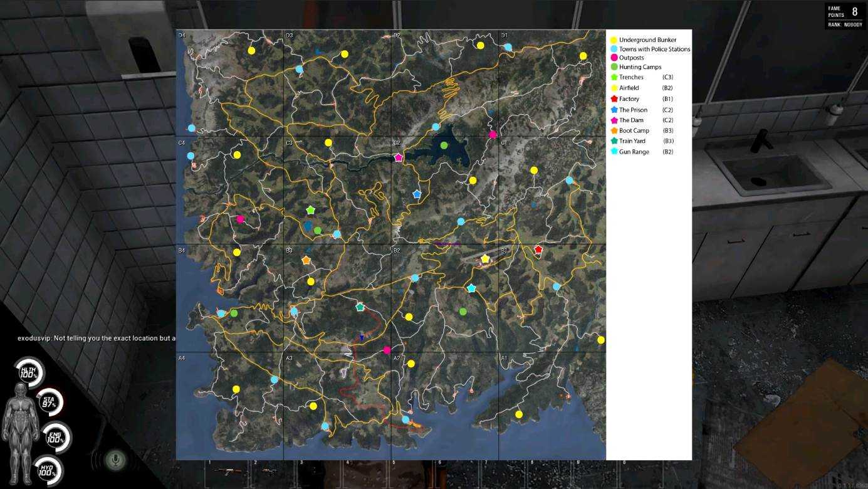Click the magenta outpost marker in sector C4
868x489 pixels.
point(240,219)
